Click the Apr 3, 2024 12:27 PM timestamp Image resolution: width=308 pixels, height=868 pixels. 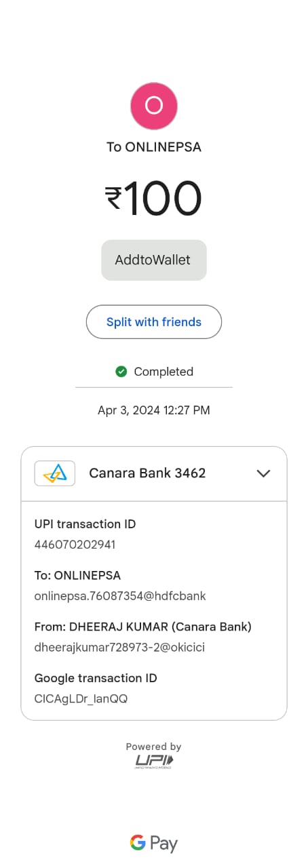(154, 410)
